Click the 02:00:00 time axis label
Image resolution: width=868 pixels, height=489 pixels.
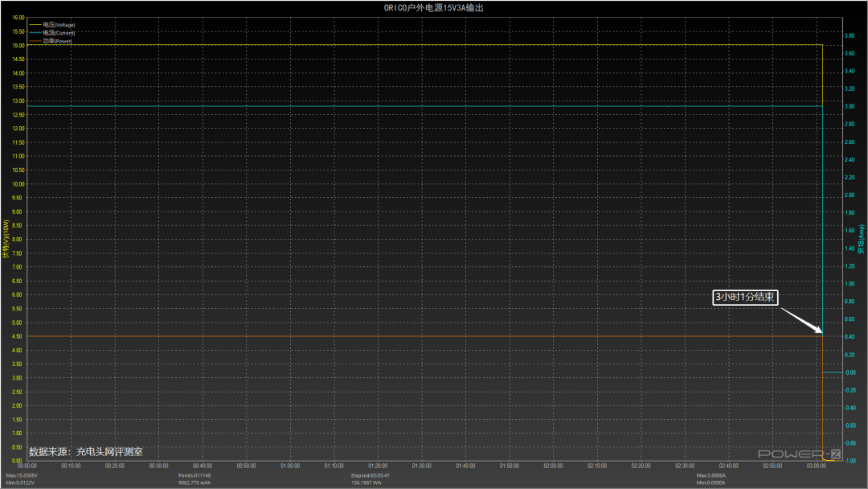(x=553, y=466)
